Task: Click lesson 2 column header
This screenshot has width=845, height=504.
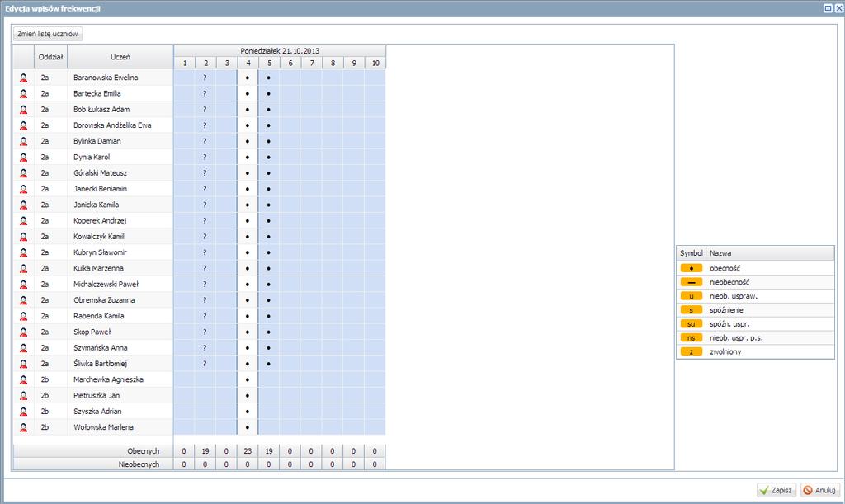Action: click(205, 63)
